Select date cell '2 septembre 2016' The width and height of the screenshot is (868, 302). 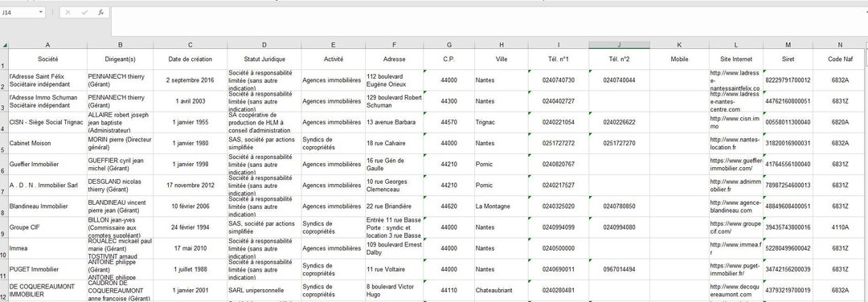[x=190, y=80]
